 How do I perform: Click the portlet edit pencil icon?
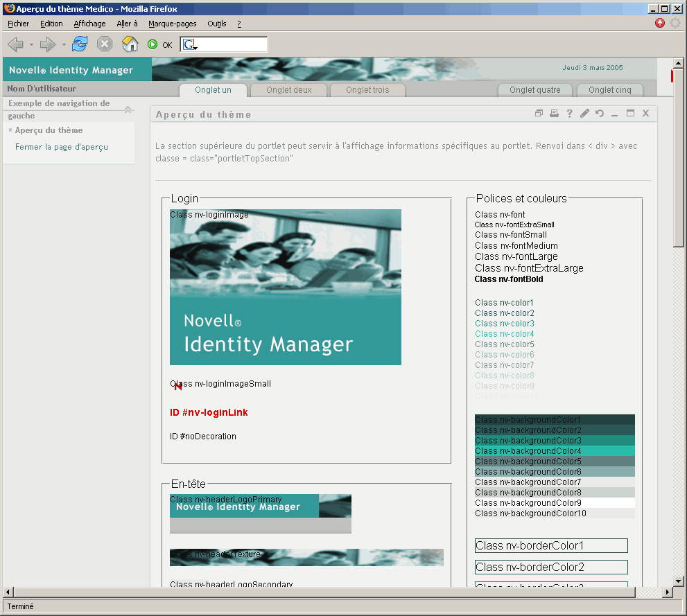(x=584, y=114)
